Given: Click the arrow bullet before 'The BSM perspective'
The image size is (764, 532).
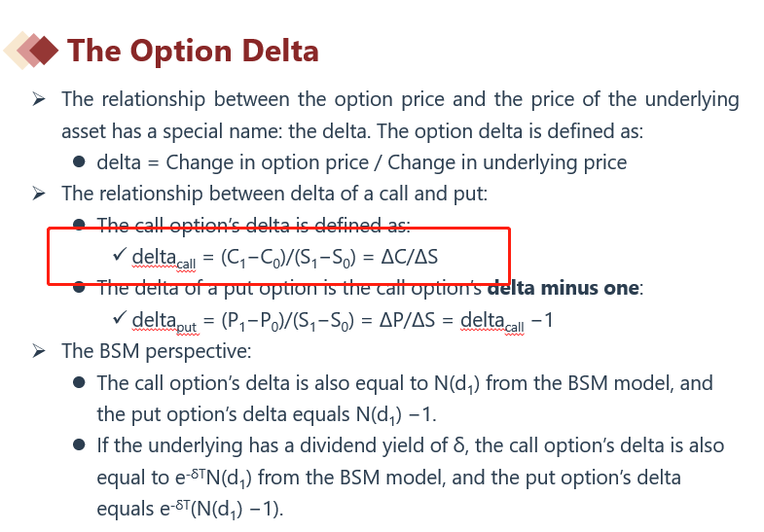Looking at the screenshot, I should point(39,350).
